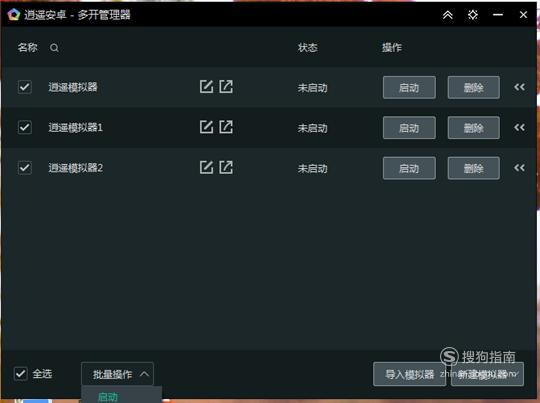Viewport: 540px width, 403px height.
Task: Click the 逍遥模拟器 name text
Action: (x=73, y=87)
